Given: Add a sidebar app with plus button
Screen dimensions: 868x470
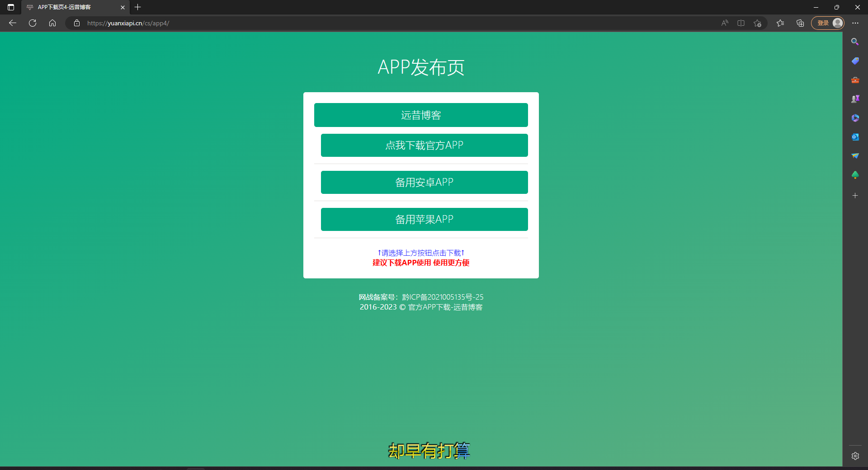Looking at the screenshot, I should 855,196.
